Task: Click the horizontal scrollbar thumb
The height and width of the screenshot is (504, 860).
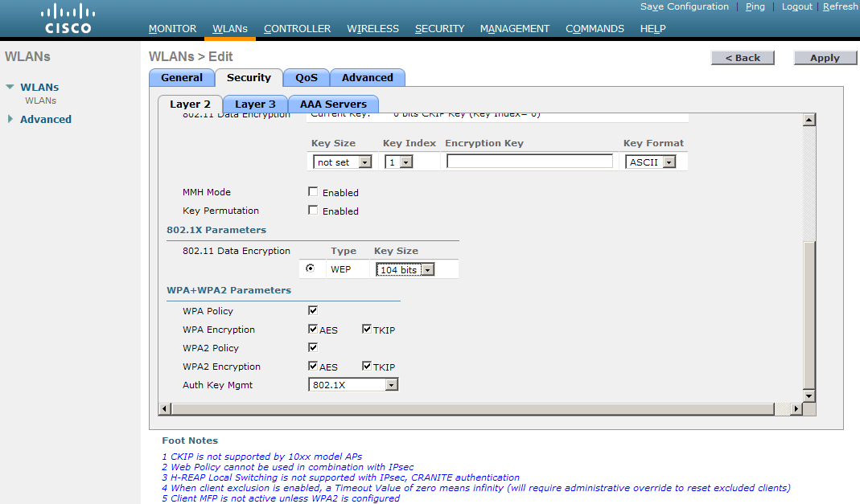Action: click(472, 408)
